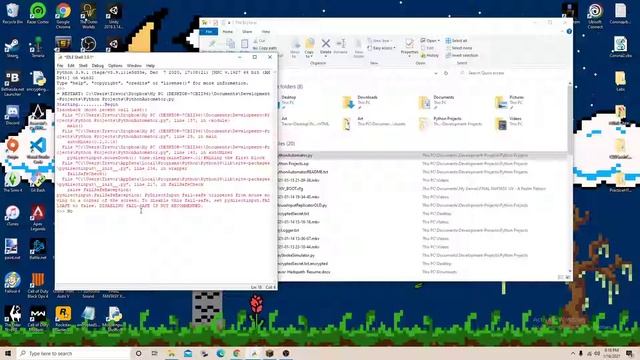Open the Mail app from the taskbar
Screen dimensions: 640x360
(x=188, y=353)
